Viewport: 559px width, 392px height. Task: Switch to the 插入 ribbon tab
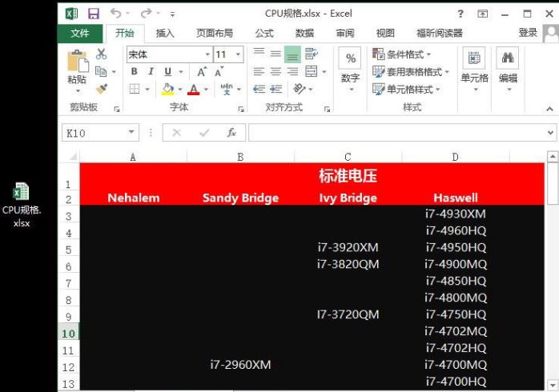(165, 33)
